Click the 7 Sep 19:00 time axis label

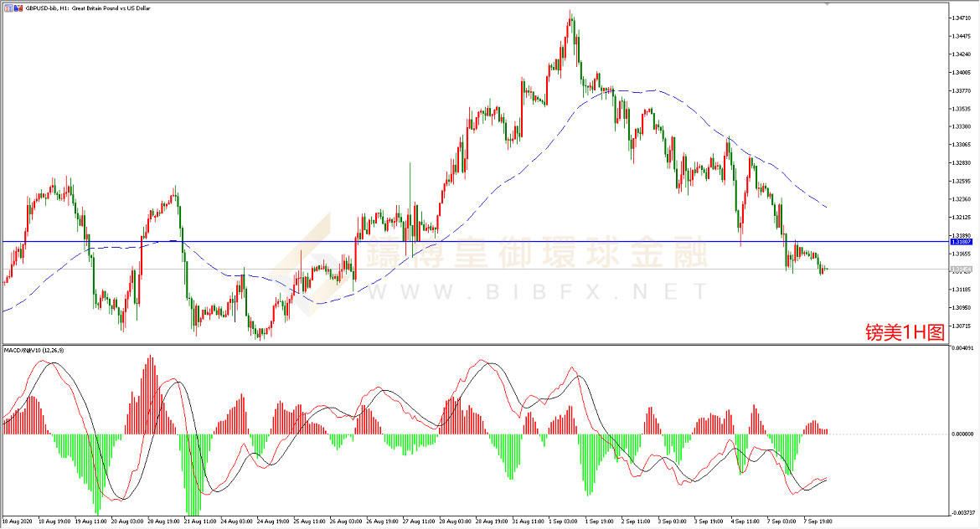tap(818, 521)
